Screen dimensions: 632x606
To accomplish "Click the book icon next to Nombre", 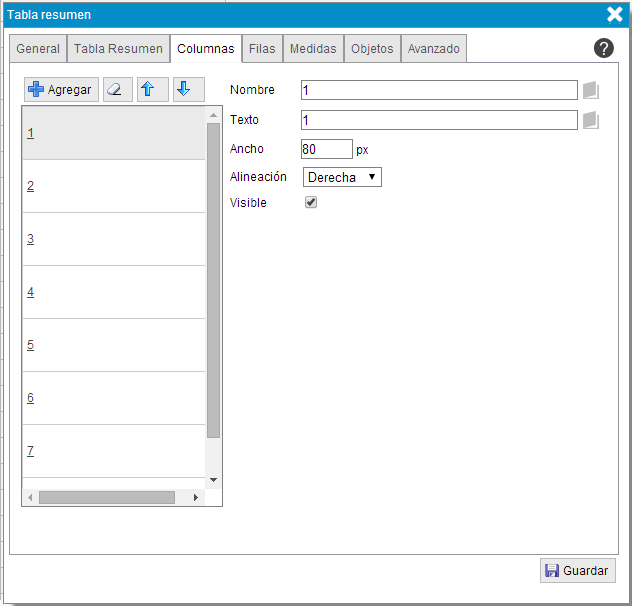I will click(590, 90).
